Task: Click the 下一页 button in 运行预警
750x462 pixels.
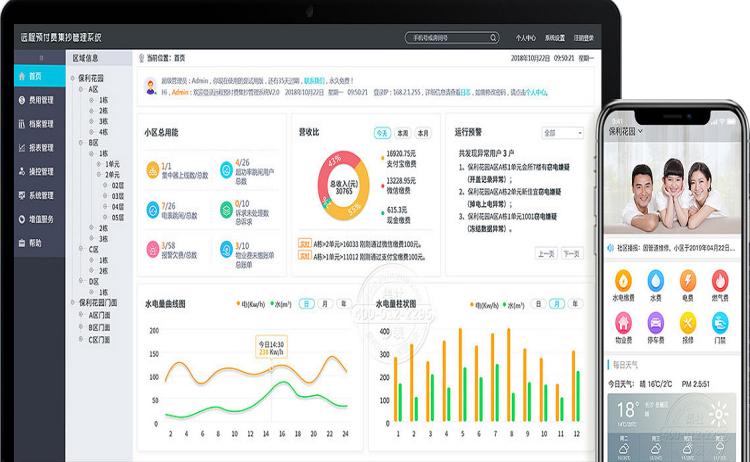Action: (x=572, y=253)
